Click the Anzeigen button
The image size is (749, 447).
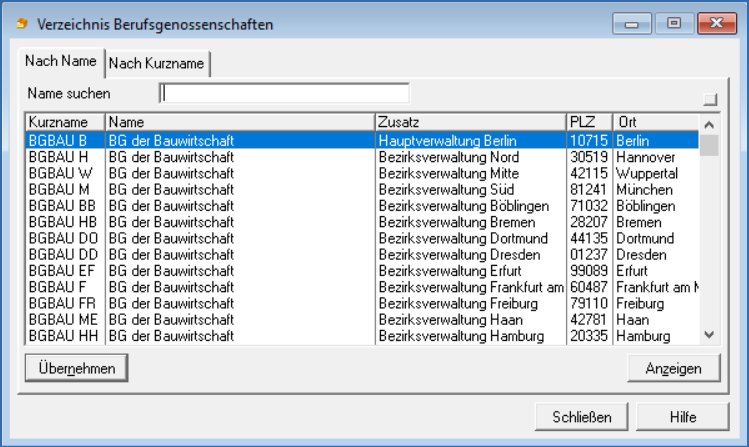click(674, 368)
